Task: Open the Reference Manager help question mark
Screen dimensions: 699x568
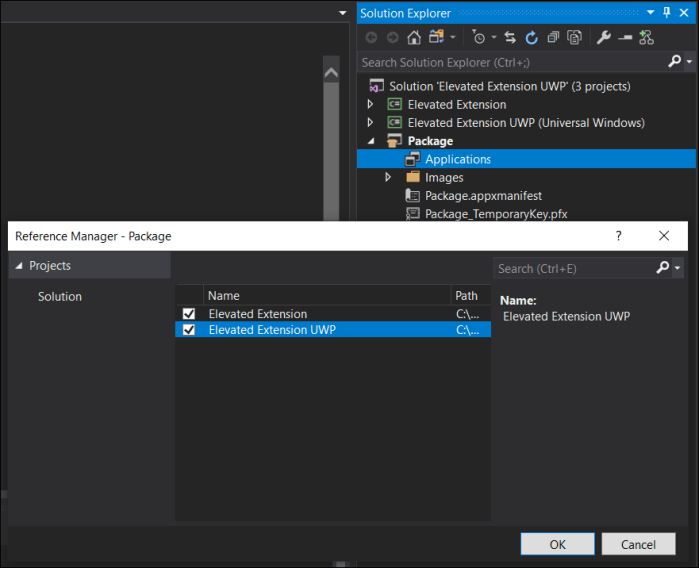Action: click(618, 236)
